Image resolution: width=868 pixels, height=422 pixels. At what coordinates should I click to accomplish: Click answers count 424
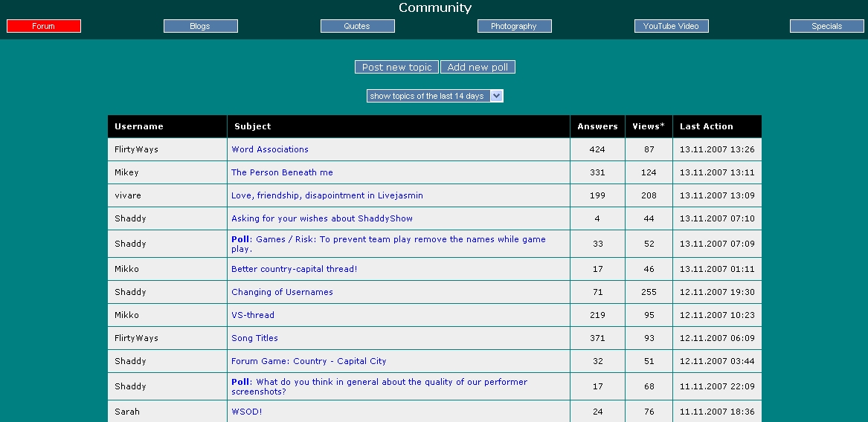click(x=597, y=149)
